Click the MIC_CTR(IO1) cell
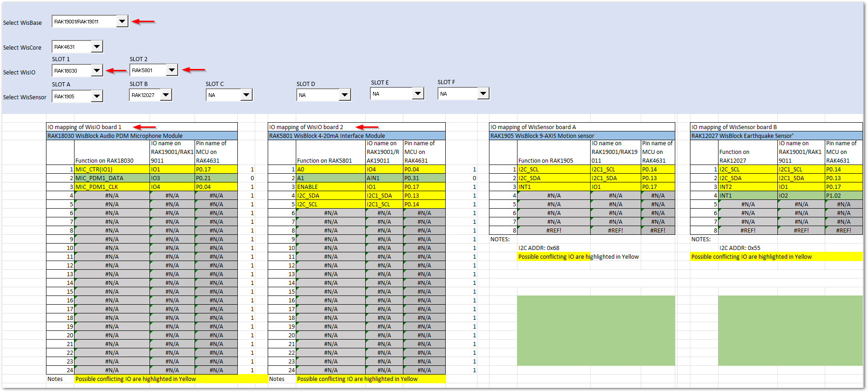Viewport: 868px width, 392px height. point(112,169)
